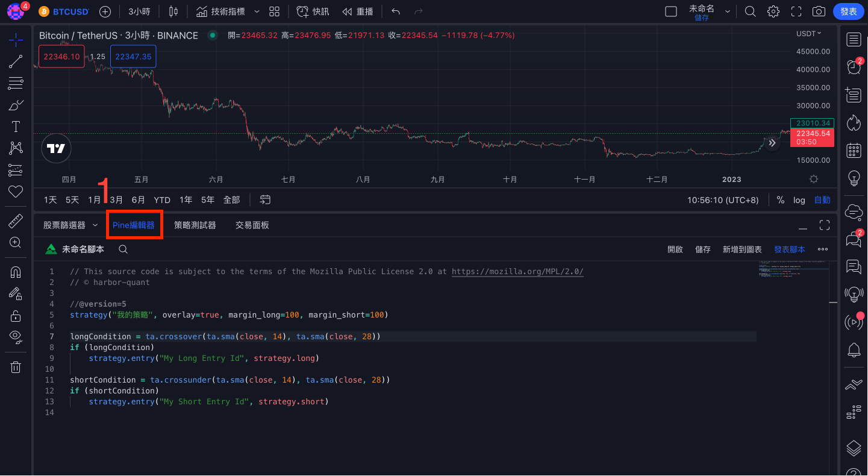868x476 pixels.
Task: Select the brush drawing tool
Action: click(16, 105)
